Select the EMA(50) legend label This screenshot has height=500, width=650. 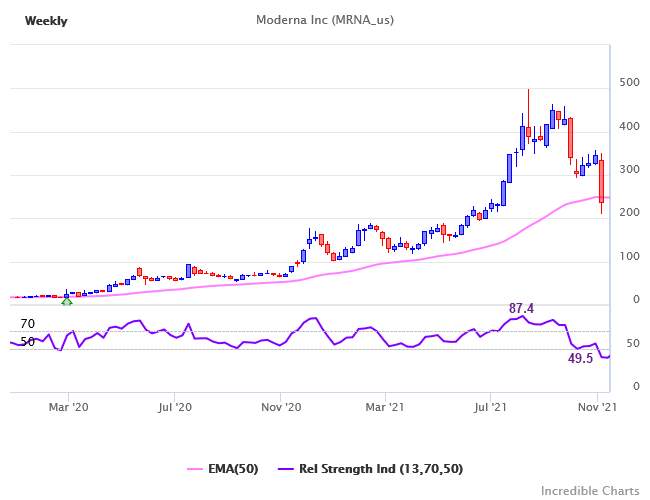point(233,469)
